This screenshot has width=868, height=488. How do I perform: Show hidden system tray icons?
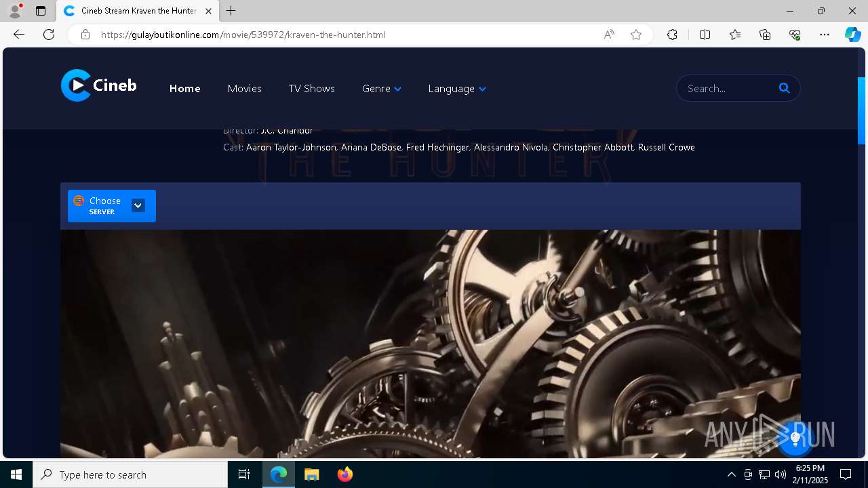(x=731, y=474)
